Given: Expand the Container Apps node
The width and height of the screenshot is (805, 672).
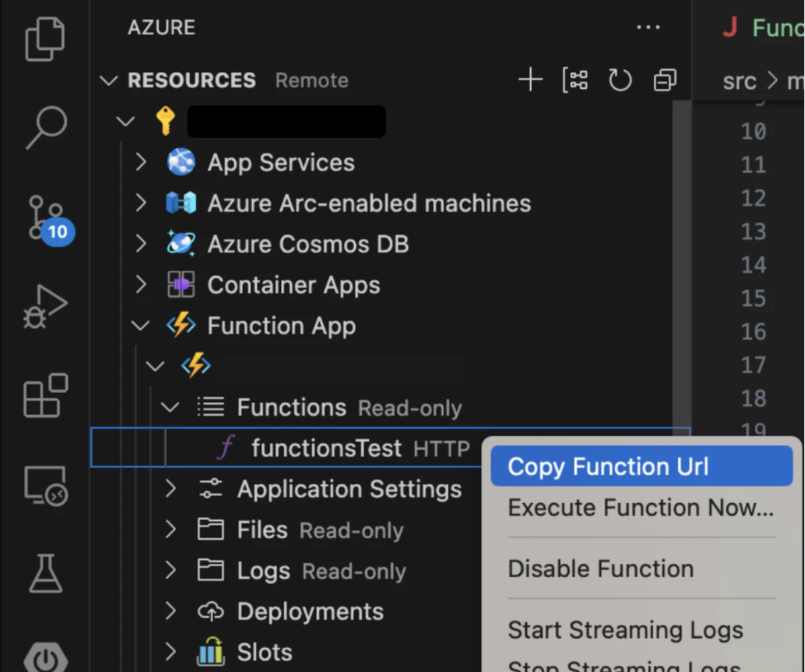Looking at the screenshot, I should click(x=140, y=284).
